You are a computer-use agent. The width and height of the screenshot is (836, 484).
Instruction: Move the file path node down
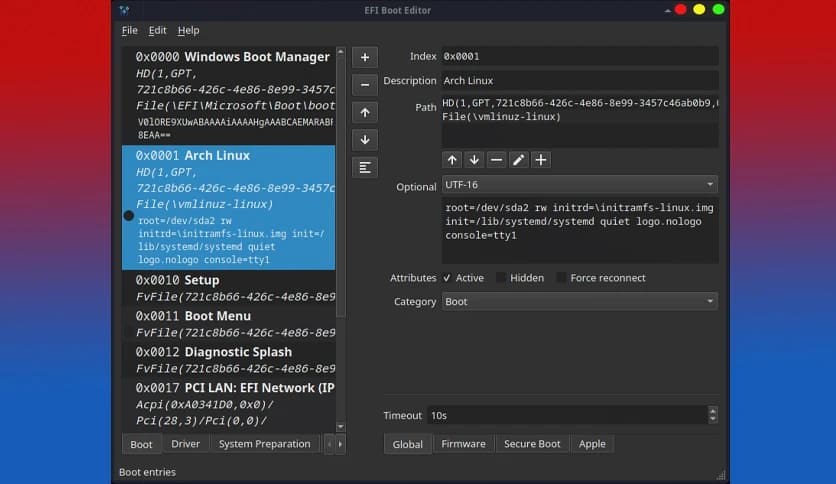[474, 160]
